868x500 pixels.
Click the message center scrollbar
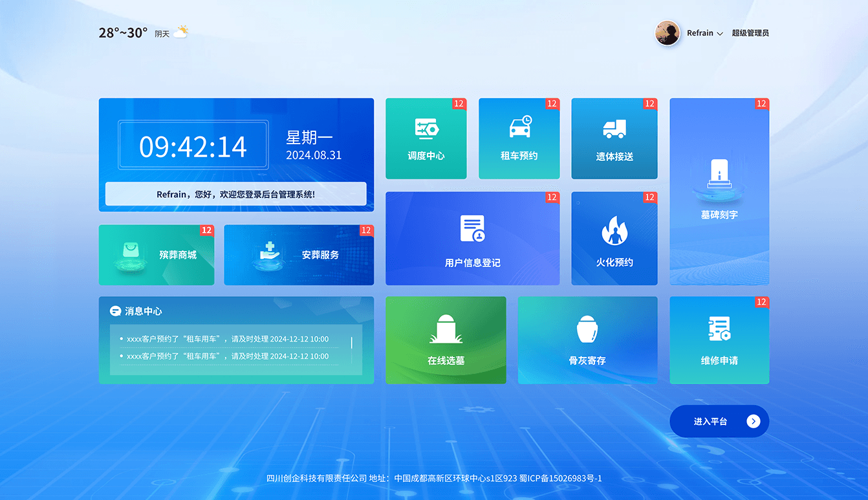pos(351,342)
